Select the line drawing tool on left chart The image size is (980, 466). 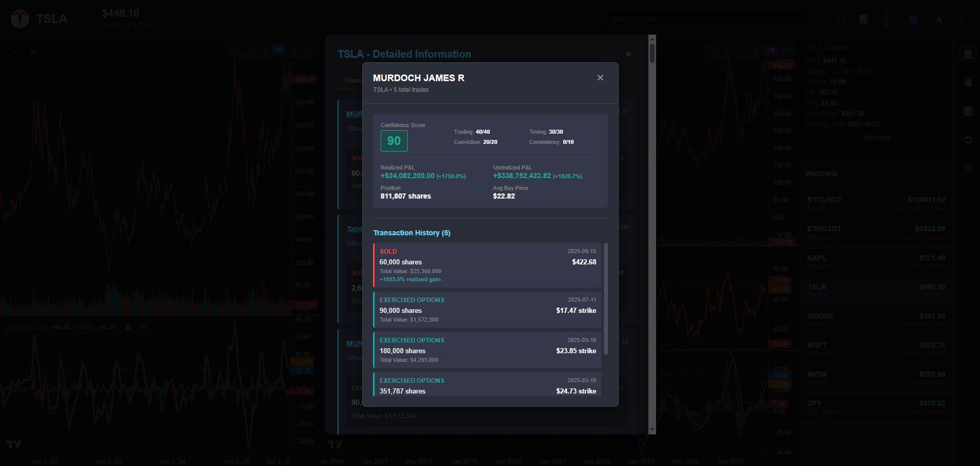(14, 52)
